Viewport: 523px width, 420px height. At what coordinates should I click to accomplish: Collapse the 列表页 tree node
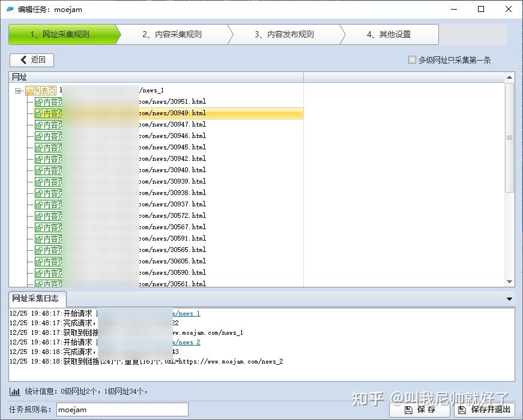click(17, 90)
